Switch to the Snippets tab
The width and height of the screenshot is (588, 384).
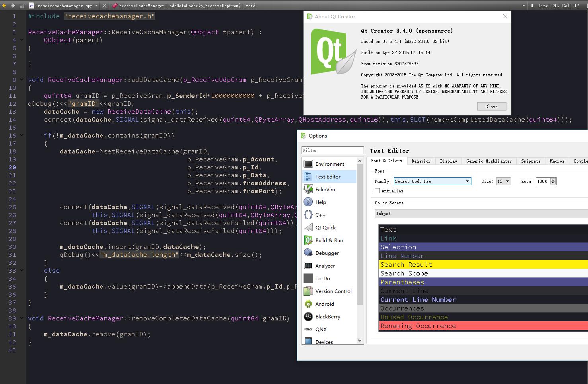(530, 161)
